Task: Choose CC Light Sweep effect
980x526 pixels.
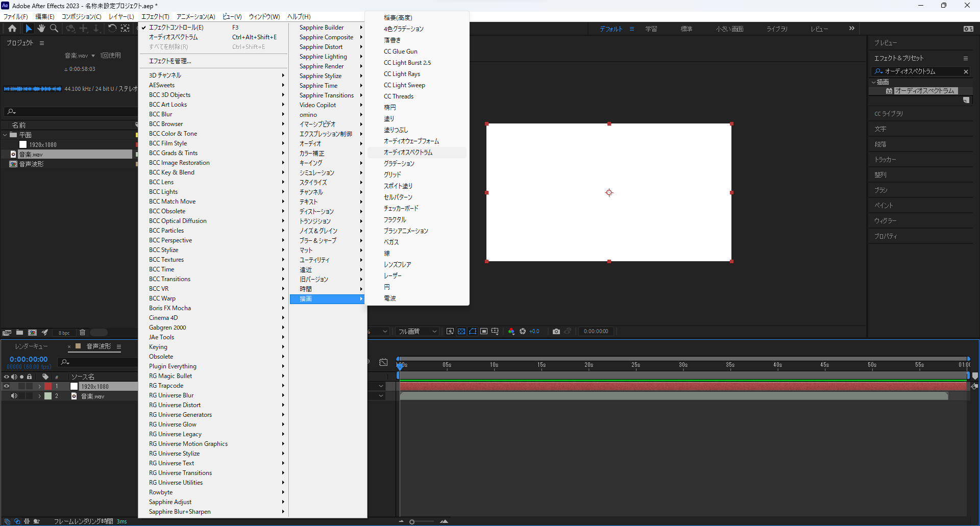Action: (417, 85)
